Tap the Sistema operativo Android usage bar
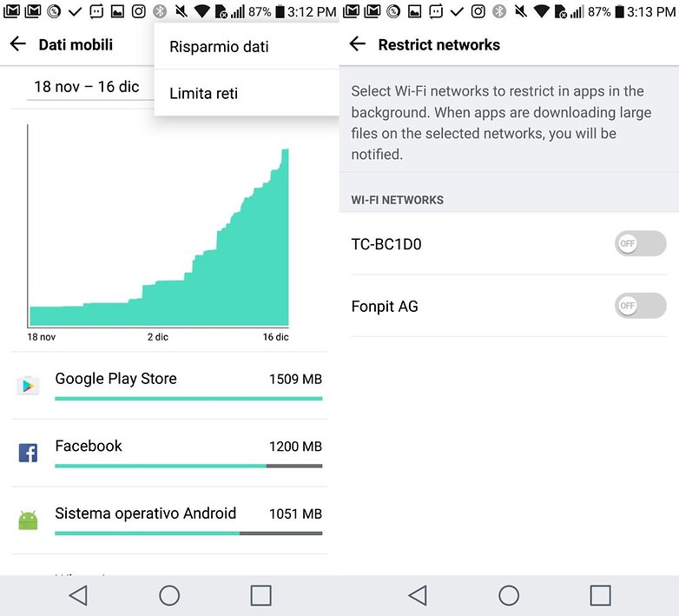This screenshot has width=679, height=616. coord(188,533)
